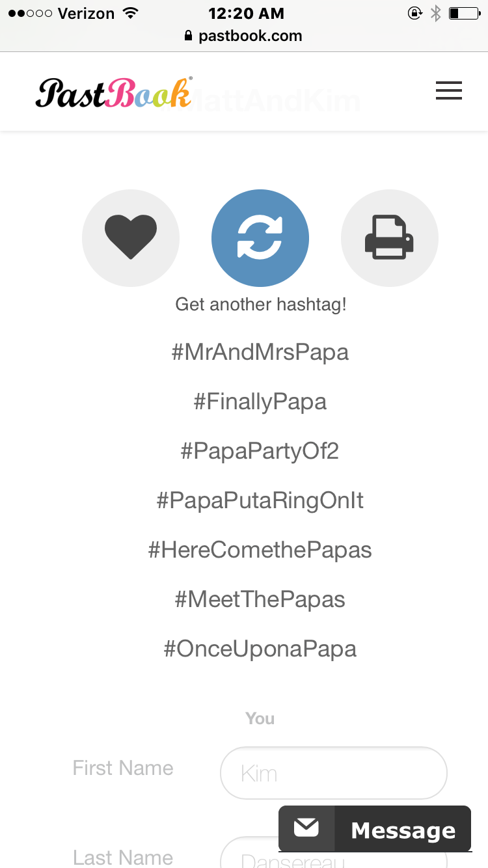Screen dimensions: 488x868
Task: Tap the heart favorite icon
Action: [x=131, y=237]
